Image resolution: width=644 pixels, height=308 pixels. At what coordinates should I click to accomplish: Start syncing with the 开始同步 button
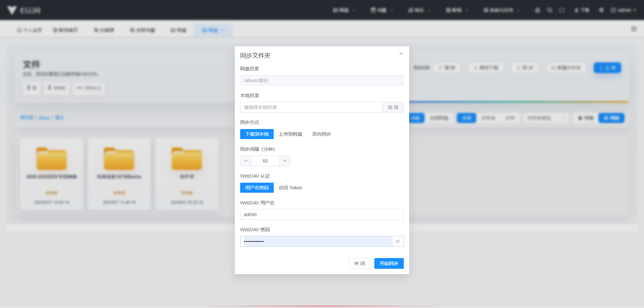tap(389, 263)
